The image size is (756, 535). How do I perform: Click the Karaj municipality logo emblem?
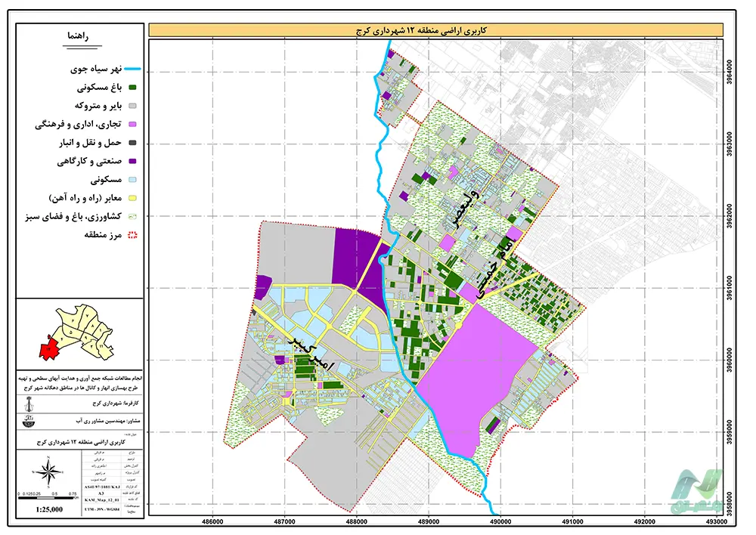[28, 404]
